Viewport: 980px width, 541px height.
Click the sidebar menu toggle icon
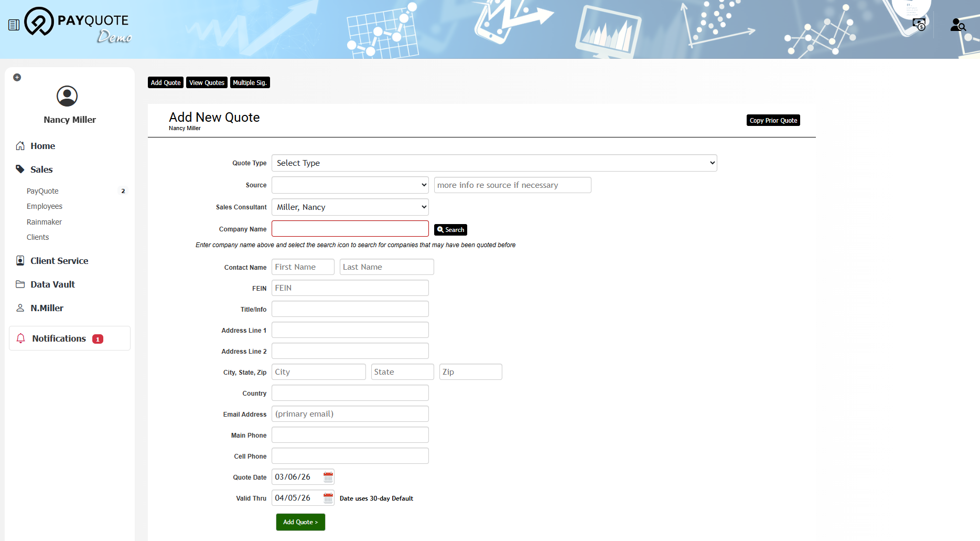14,25
